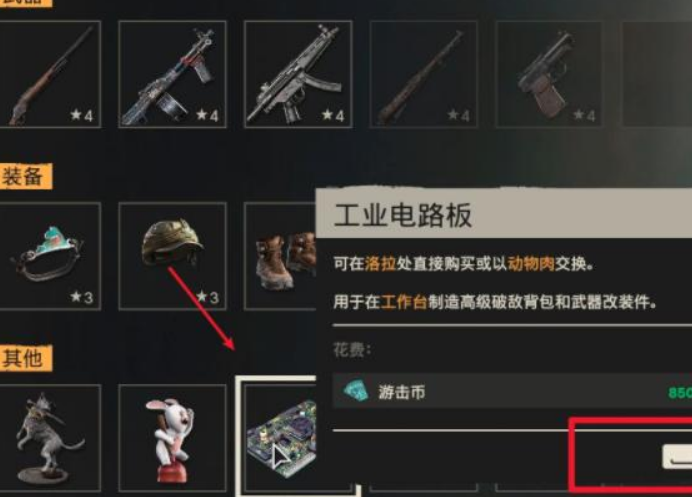Click the partially visible sixth weapon slot
This screenshot has height=497, width=692.
[x=657, y=74]
